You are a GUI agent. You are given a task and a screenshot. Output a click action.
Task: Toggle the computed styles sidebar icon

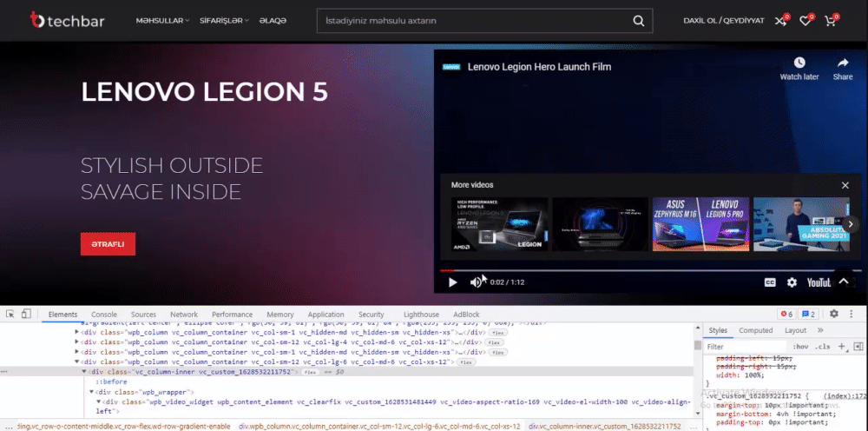(858, 346)
